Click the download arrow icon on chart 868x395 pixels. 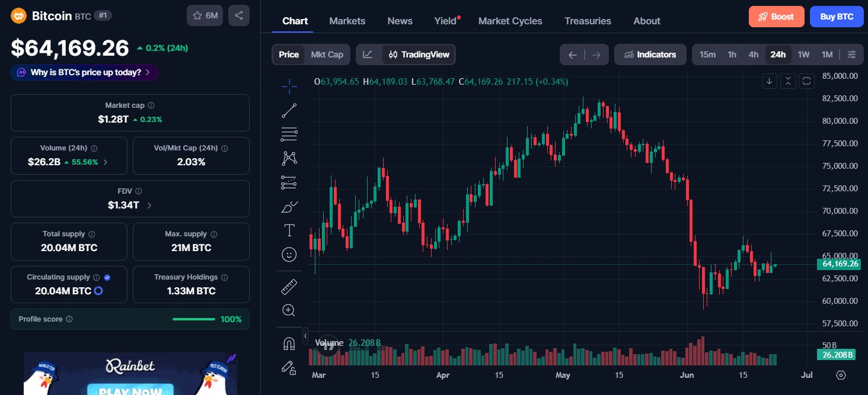(x=770, y=81)
